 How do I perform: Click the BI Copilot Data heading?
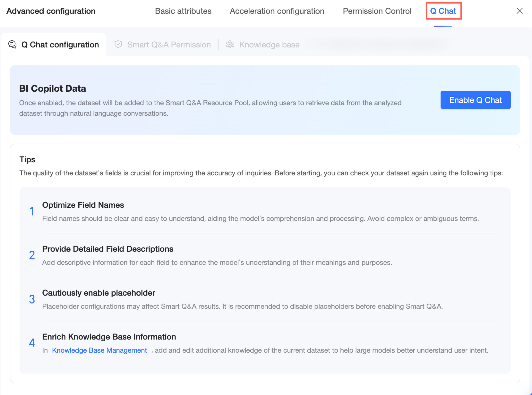[52, 88]
